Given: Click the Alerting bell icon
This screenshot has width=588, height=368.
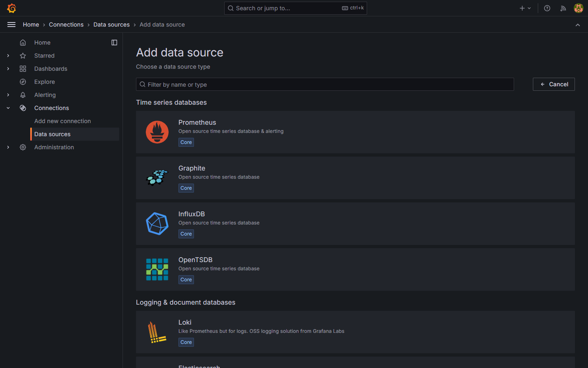Looking at the screenshot, I should point(23,95).
